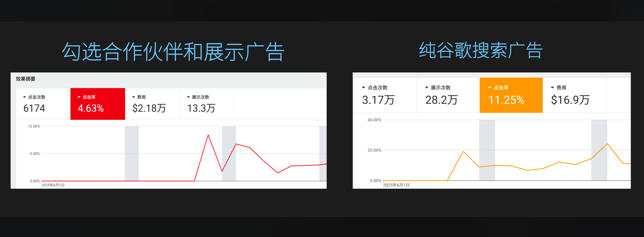
Task: Select the impressions value 13.3万
Action: [201, 108]
